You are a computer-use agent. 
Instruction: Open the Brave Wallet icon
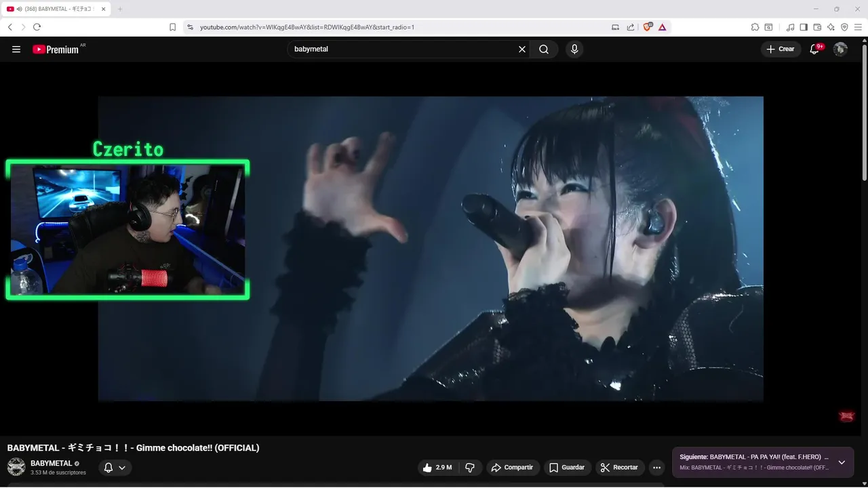click(817, 27)
